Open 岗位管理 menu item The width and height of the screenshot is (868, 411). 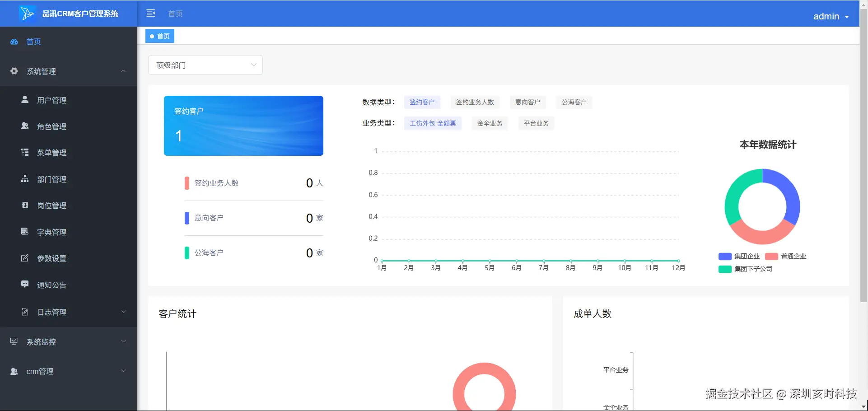click(x=69, y=205)
